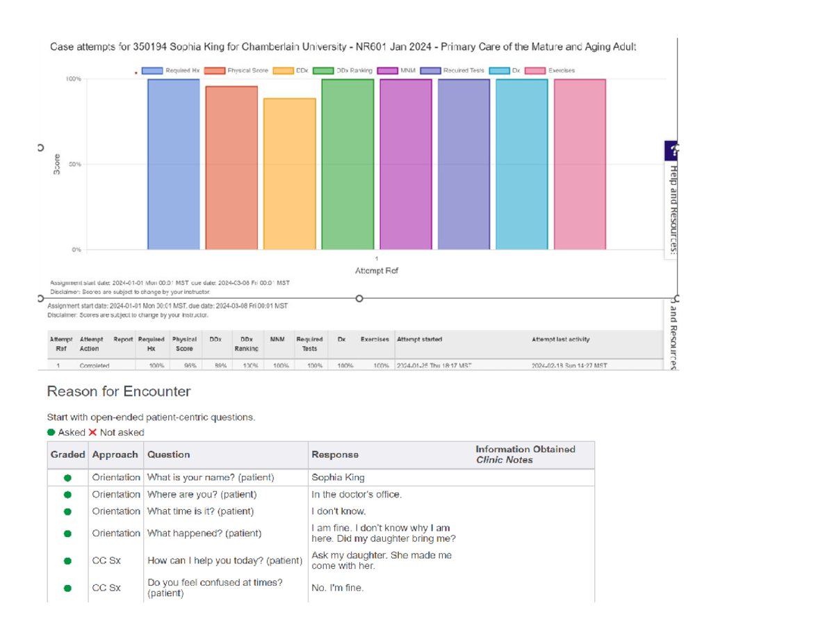Click the green indicator for "Do you feel confused at times?"
Image resolution: width=834 pixels, height=644 pixels.
pos(66,588)
